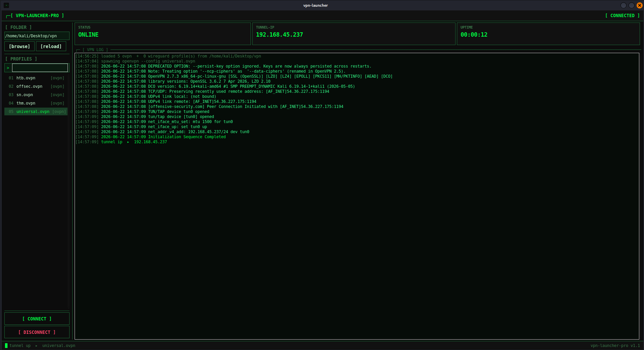This screenshot has height=350, width=644.
Task: Click the terminal icon in title bar
Action: [6, 5]
